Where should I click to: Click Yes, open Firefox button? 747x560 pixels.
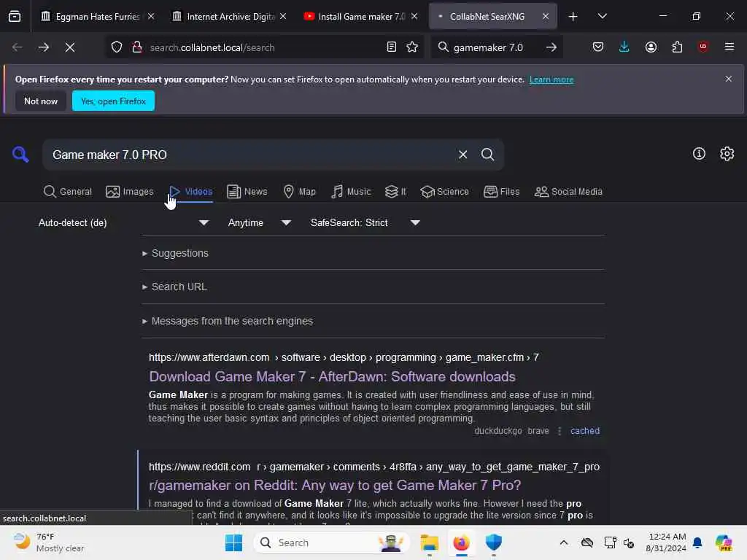pyautogui.click(x=113, y=101)
